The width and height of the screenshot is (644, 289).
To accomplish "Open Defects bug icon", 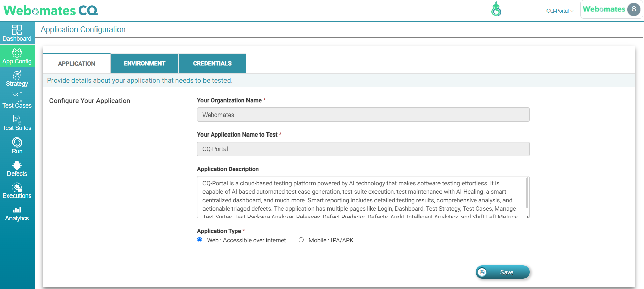I will click(x=17, y=165).
